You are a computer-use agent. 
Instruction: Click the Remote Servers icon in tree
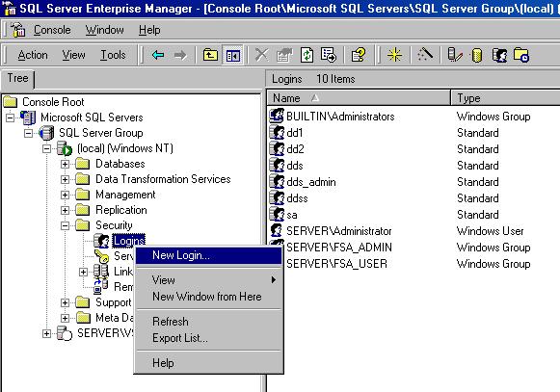(x=100, y=287)
